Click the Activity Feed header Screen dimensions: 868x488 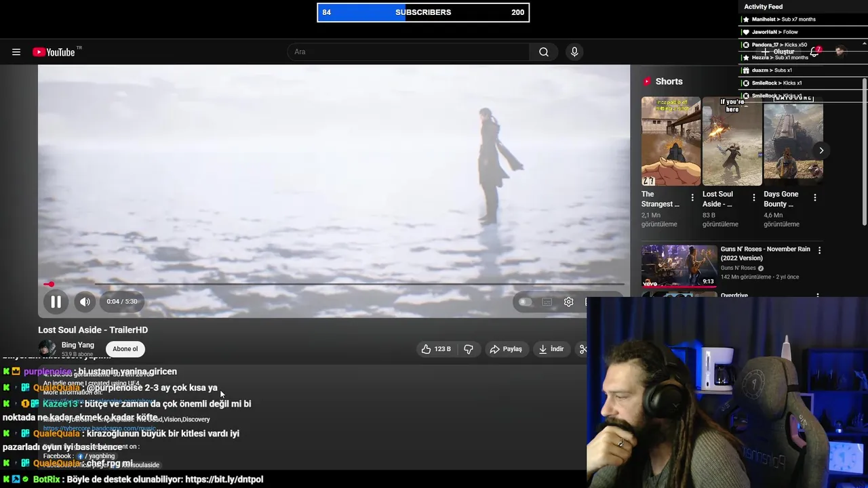tap(764, 7)
